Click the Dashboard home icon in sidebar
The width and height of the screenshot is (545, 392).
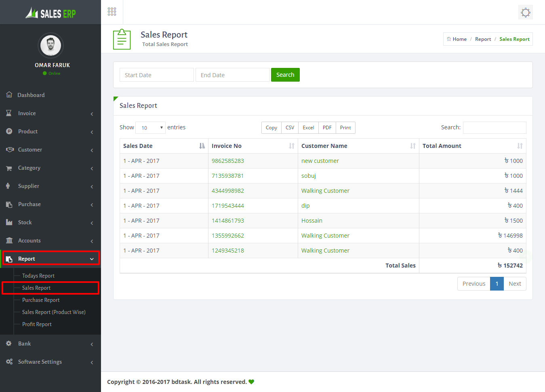pyautogui.click(x=9, y=95)
